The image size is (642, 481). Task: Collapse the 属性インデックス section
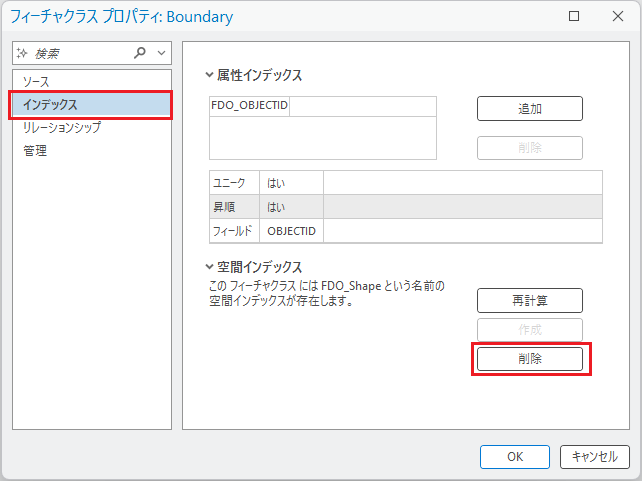tap(209, 75)
